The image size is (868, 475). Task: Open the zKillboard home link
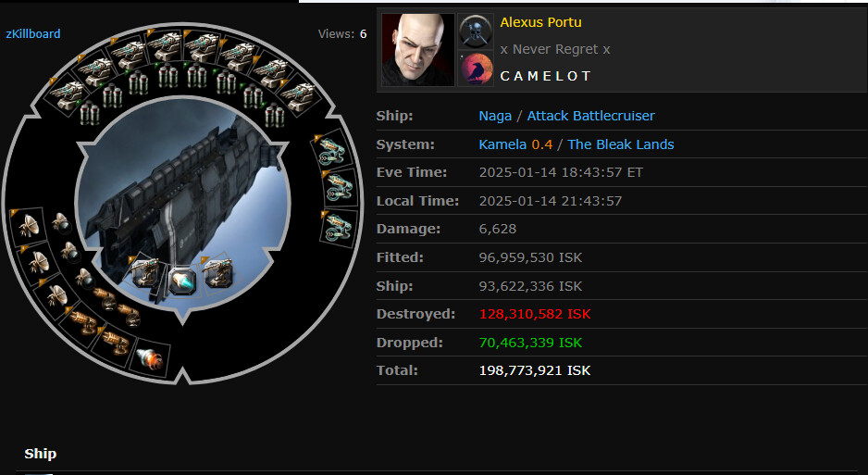tap(33, 33)
